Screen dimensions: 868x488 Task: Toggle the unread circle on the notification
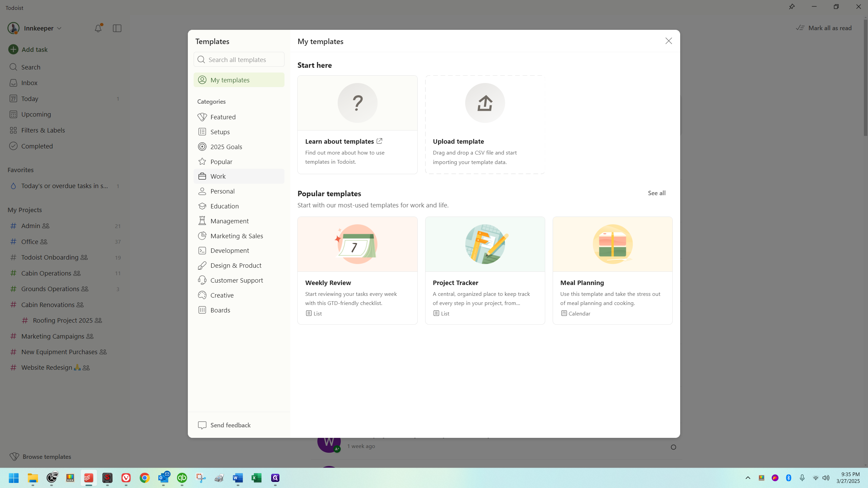pyautogui.click(x=673, y=447)
